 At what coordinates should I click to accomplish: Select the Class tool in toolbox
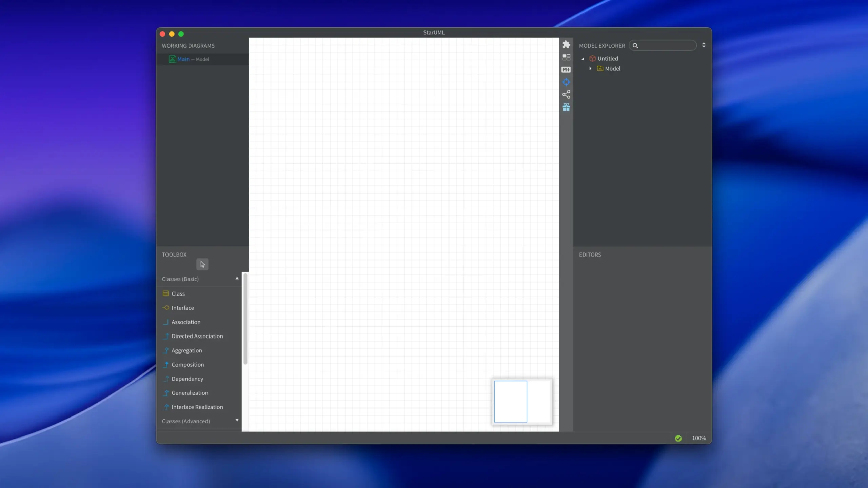[x=178, y=294]
